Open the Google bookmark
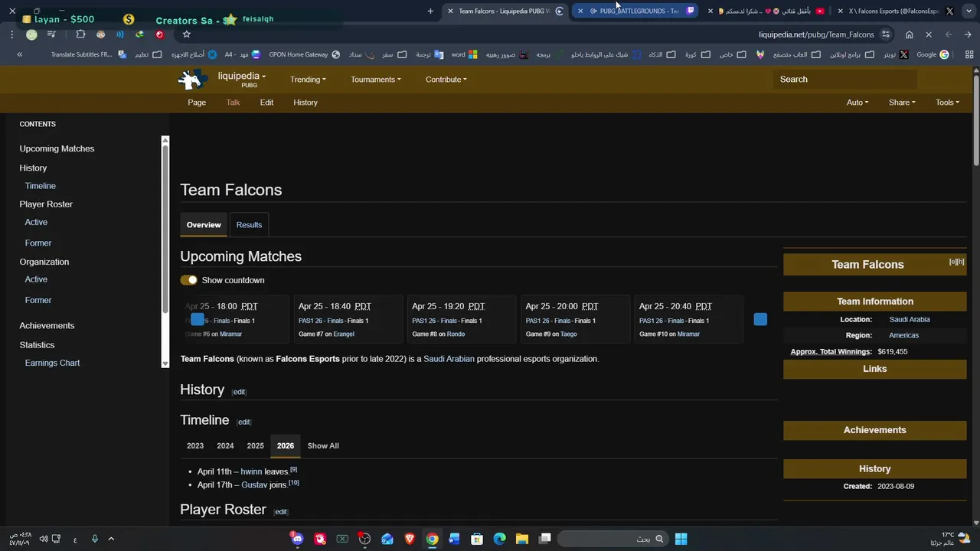Viewport: 980px width, 551px height. pyautogui.click(x=933, y=54)
